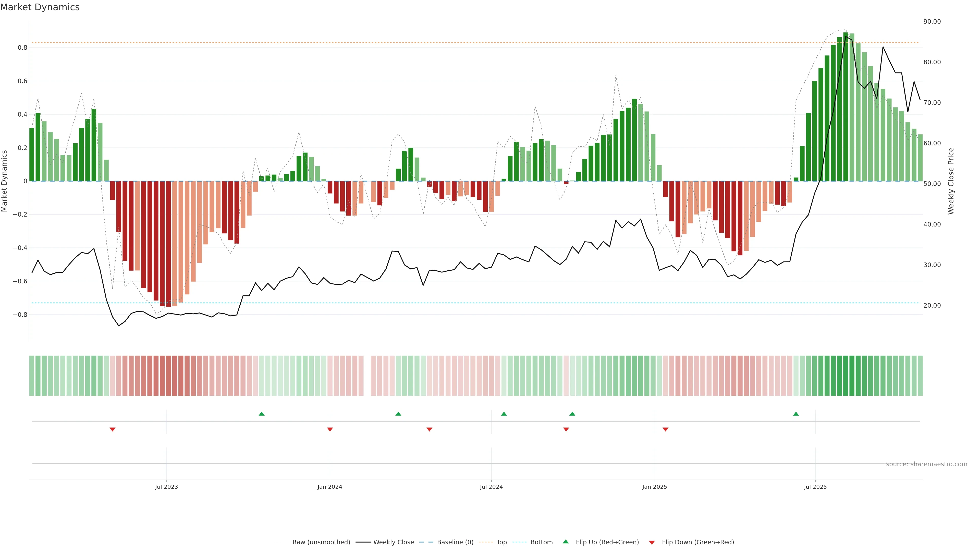Click the Flip Down legend triangle icon
This screenshot has height=551, width=980.
[652, 543]
